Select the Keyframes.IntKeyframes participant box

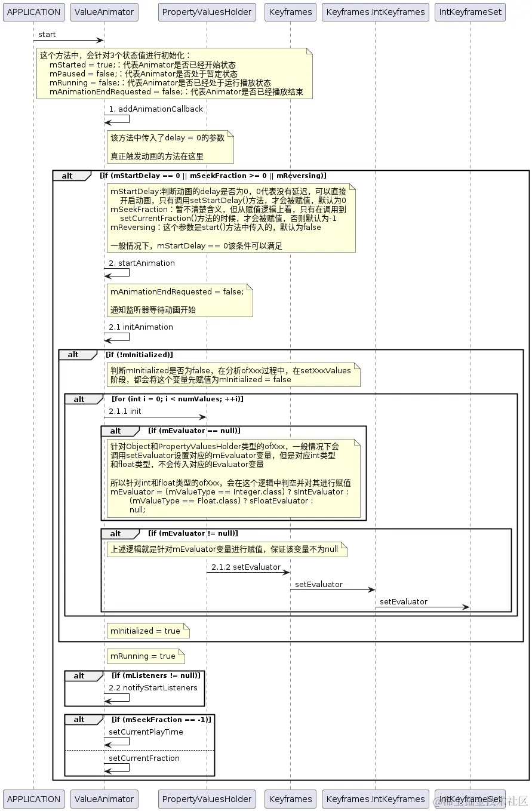375,11
